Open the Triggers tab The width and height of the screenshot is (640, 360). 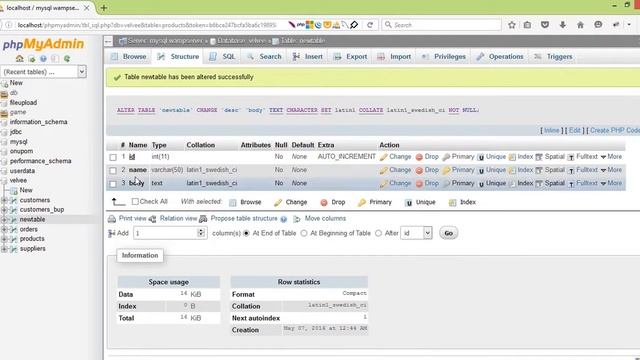point(553,57)
